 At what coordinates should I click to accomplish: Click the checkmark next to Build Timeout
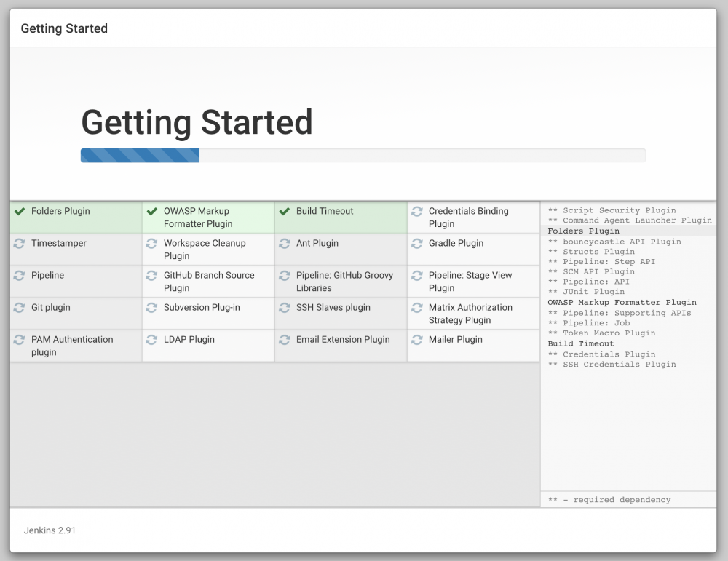(284, 211)
